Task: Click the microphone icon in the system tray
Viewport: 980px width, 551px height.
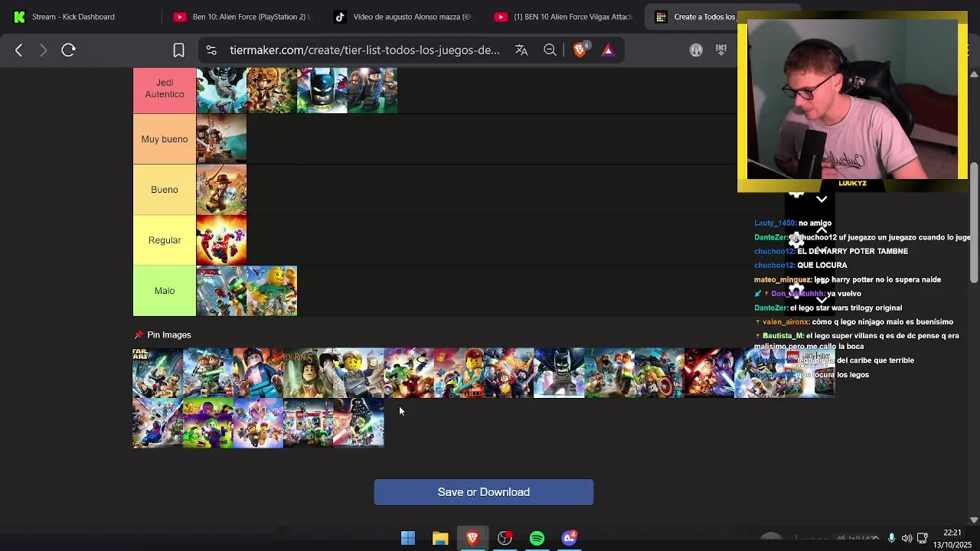Action: pos(891,539)
